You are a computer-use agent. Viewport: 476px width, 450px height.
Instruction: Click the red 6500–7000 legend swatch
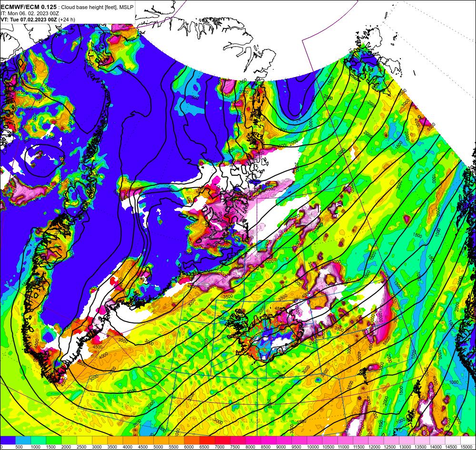208,440
